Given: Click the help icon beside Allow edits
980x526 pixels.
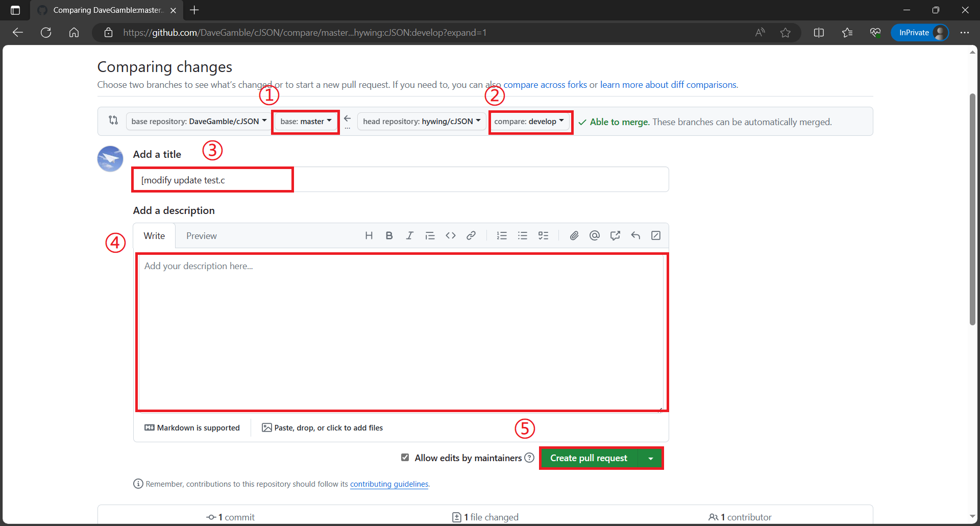Looking at the screenshot, I should (529, 458).
